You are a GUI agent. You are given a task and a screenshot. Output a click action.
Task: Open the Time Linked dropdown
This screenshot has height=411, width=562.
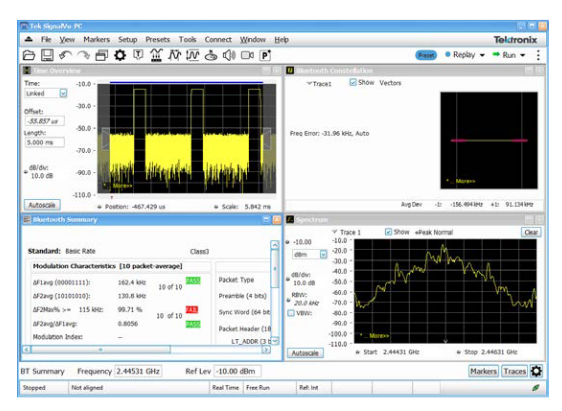[x=63, y=93]
